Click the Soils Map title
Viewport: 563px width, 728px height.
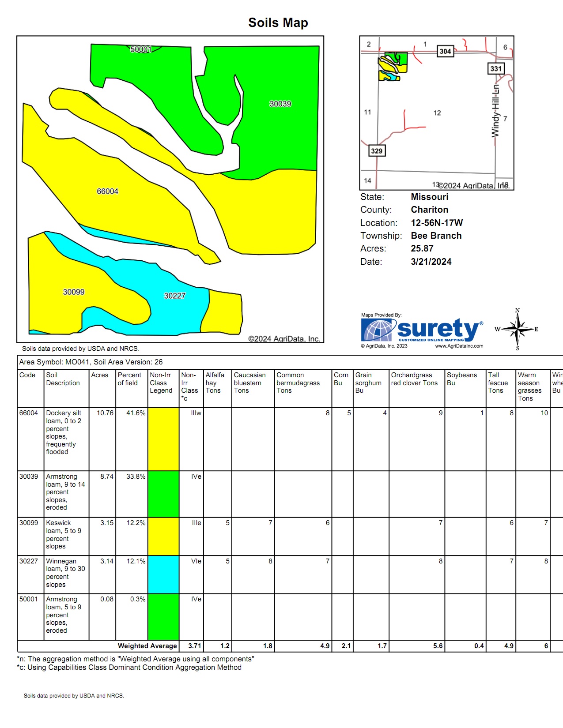tap(278, 23)
